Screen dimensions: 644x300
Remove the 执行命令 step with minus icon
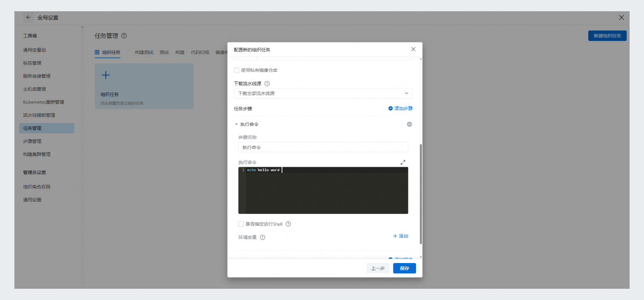click(409, 124)
